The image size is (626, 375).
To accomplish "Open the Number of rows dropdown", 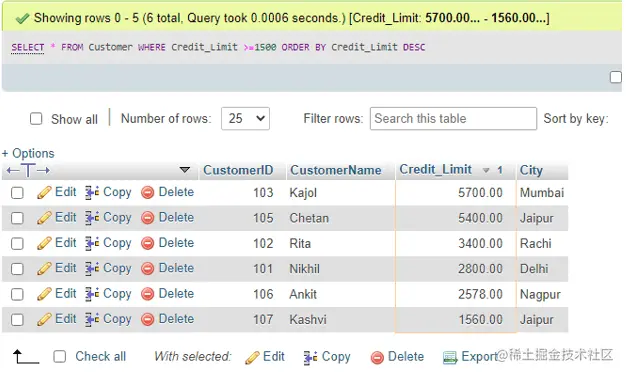I will coord(245,119).
